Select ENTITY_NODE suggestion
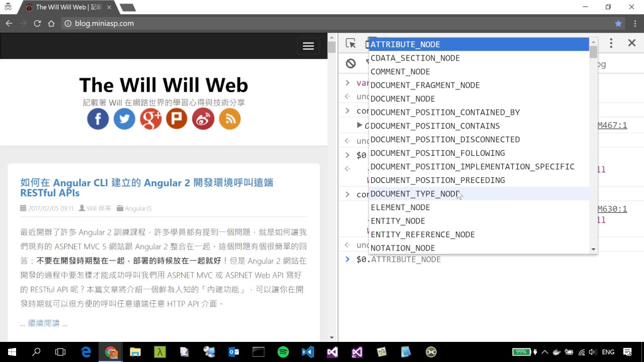 pyautogui.click(x=479, y=221)
